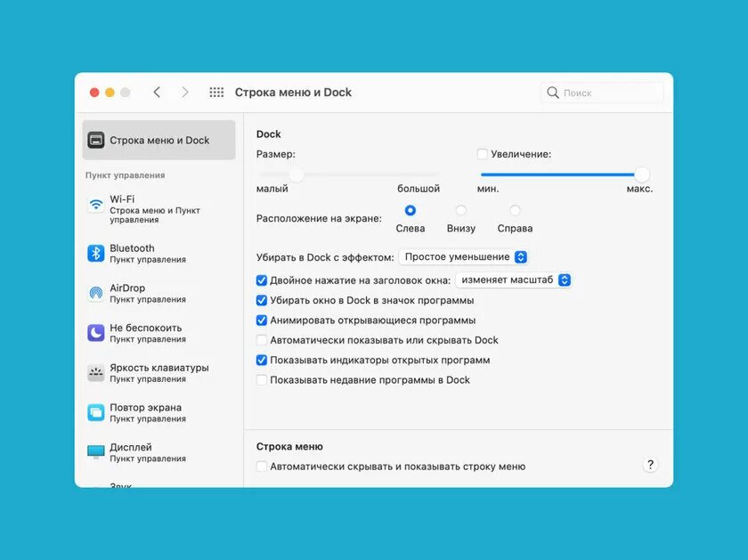Open help with the question mark button
Screen dimensions: 748x560
pyautogui.click(x=650, y=465)
